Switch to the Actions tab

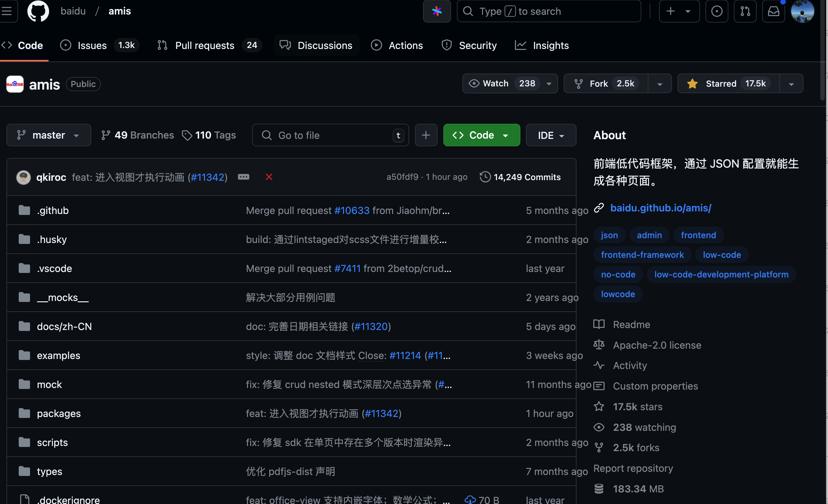coord(397,45)
